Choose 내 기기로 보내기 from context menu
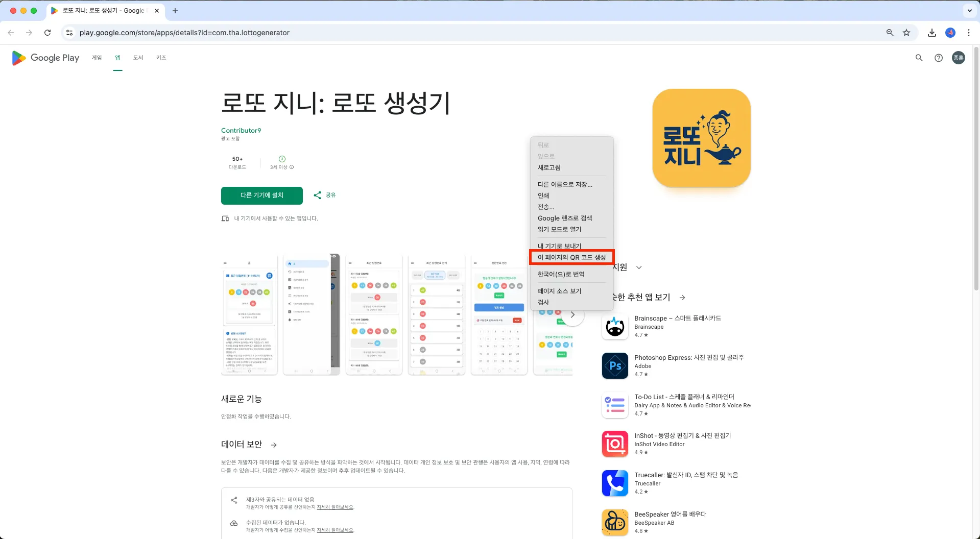This screenshot has height=539, width=980. tap(571, 246)
